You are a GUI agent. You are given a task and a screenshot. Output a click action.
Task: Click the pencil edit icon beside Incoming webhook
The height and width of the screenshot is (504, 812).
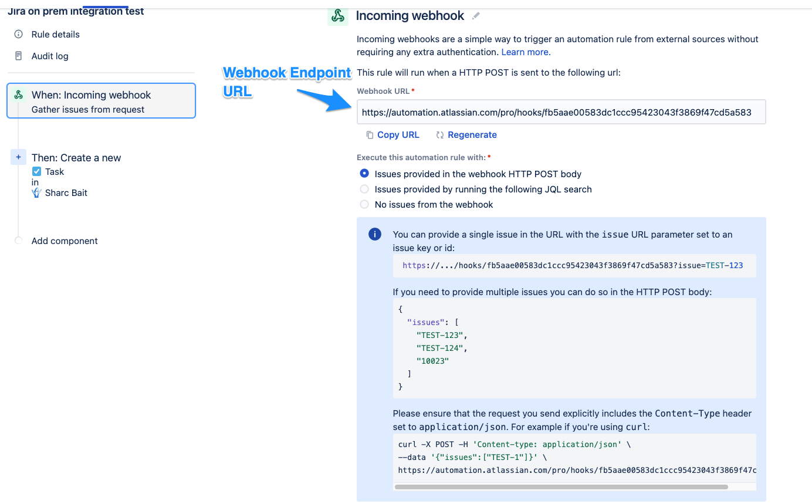[476, 16]
